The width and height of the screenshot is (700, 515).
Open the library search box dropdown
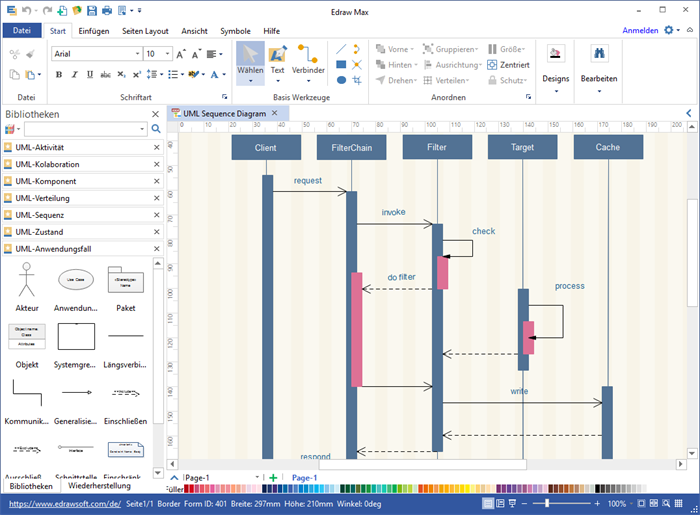coord(142,129)
